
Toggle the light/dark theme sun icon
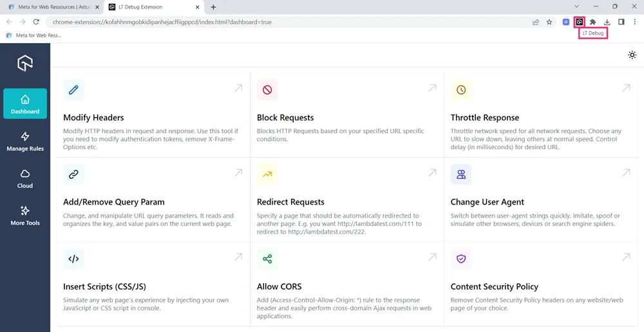(x=632, y=55)
